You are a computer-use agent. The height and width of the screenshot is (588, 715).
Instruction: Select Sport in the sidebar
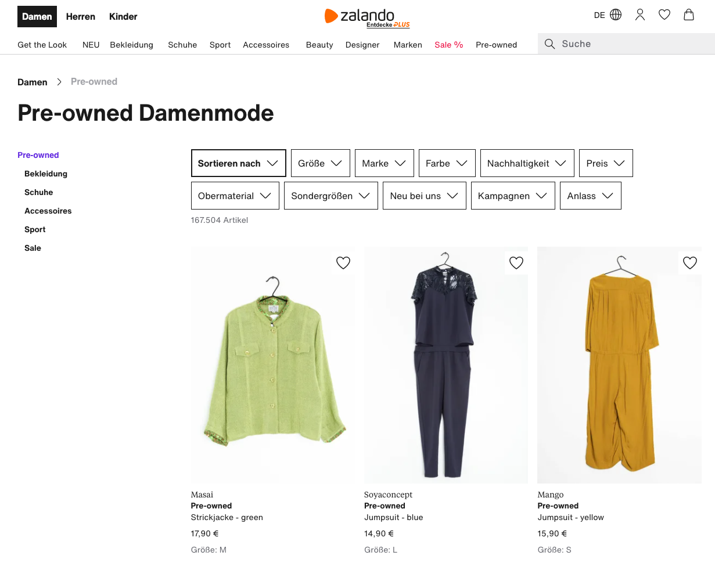point(35,229)
